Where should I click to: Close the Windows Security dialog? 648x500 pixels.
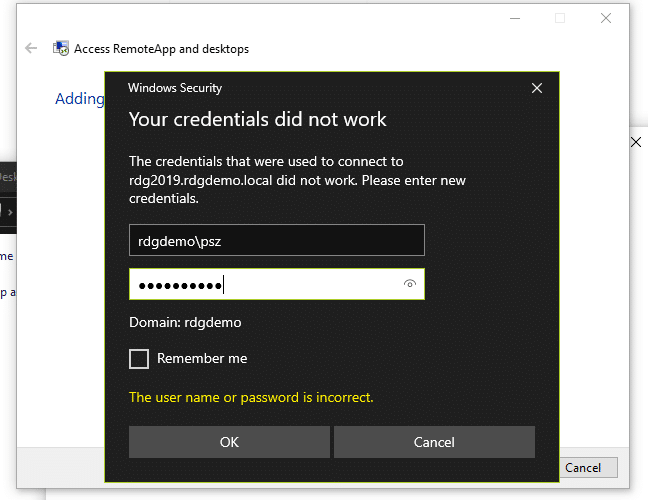[x=537, y=88]
